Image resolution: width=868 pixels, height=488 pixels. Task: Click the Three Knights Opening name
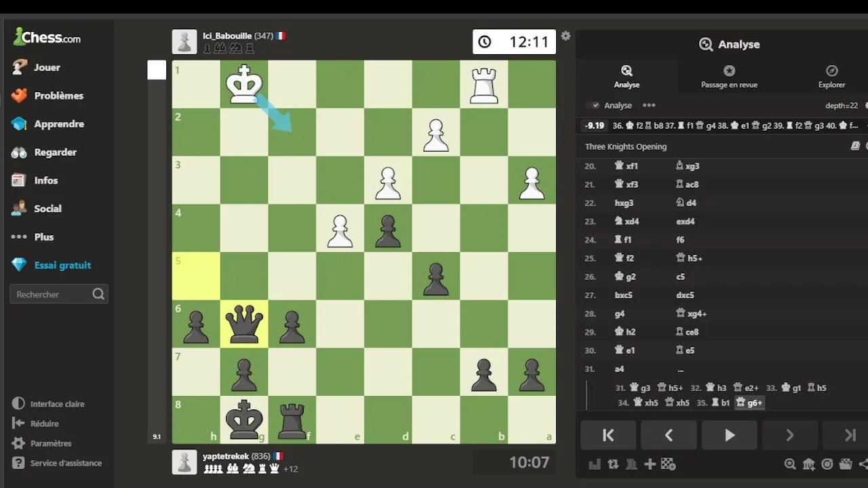[x=626, y=146]
